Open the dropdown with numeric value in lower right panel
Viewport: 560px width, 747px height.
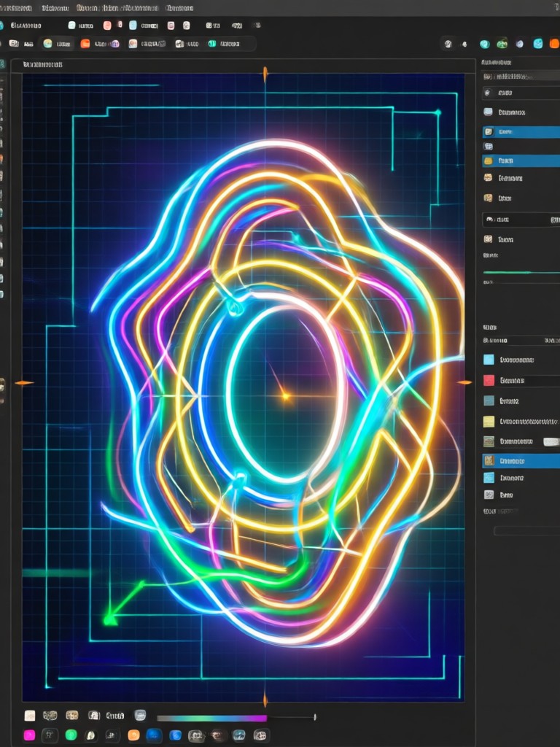521,341
